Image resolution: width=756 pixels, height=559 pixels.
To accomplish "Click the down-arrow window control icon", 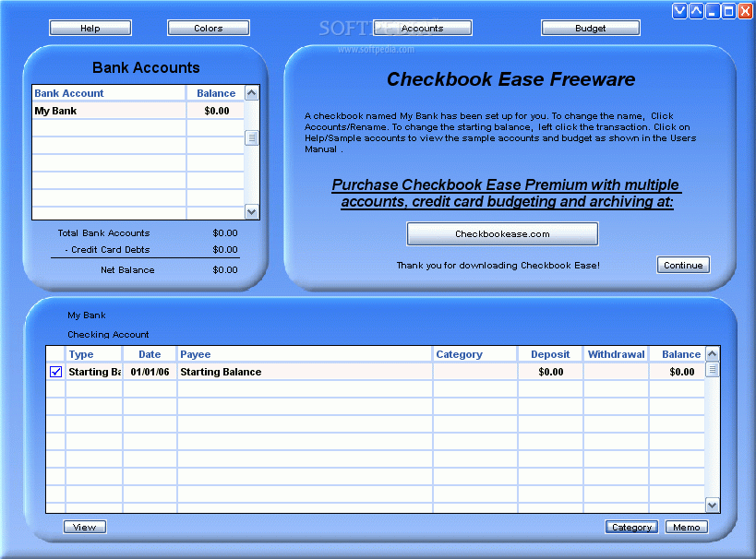I will click(x=679, y=11).
